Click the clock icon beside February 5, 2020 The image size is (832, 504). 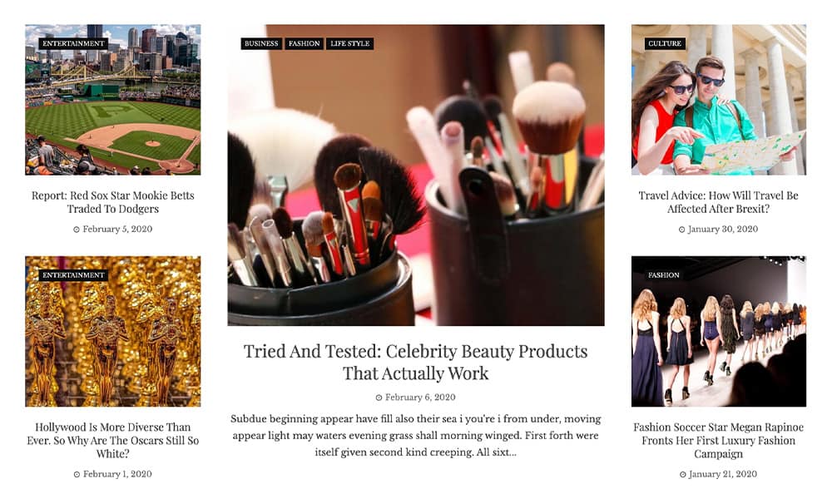click(x=77, y=230)
